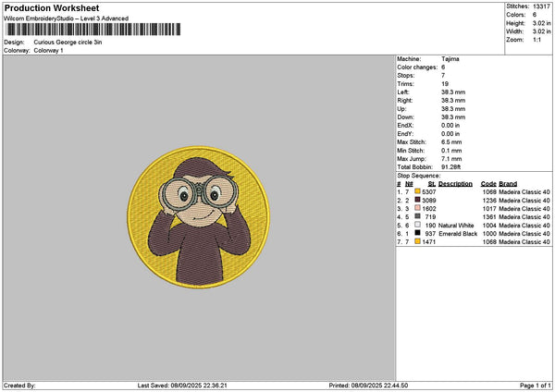Click stitch count '3089' in stop sequence
Screen dimensions: 555x392
coord(429,201)
